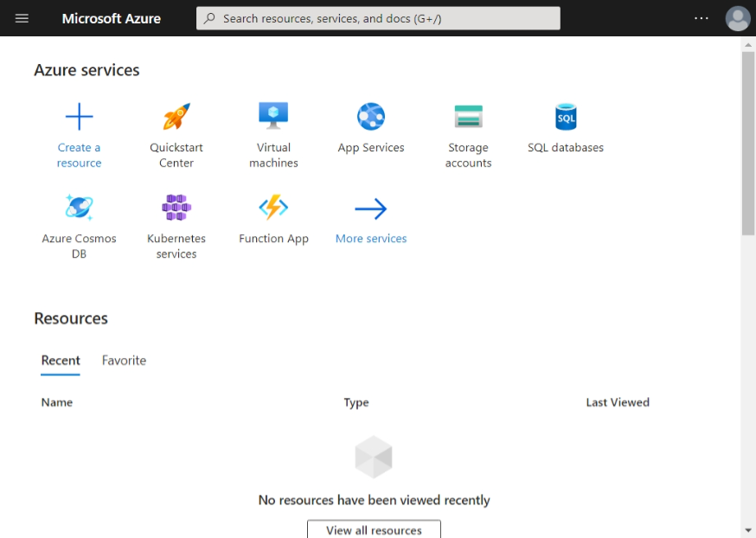The width and height of the screenshot is (756, 538).
Task: Open SQL databases icon
Action: point(566,117)
